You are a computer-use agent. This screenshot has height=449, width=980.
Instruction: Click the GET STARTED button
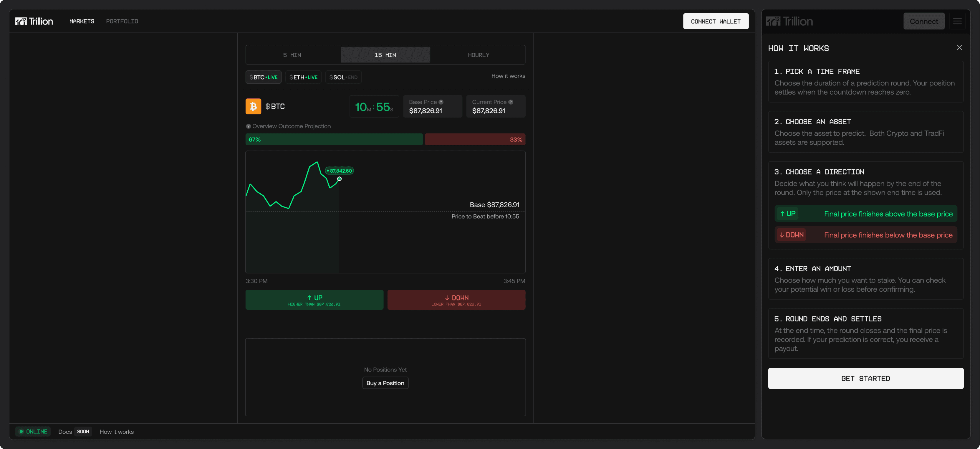(865, 378)
